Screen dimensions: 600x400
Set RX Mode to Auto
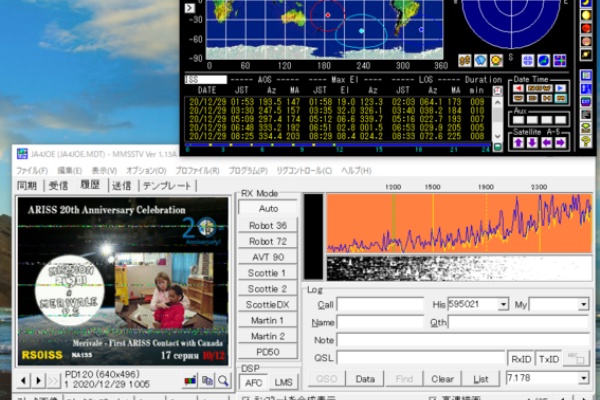pyautogui.click(x=268, y=209)
